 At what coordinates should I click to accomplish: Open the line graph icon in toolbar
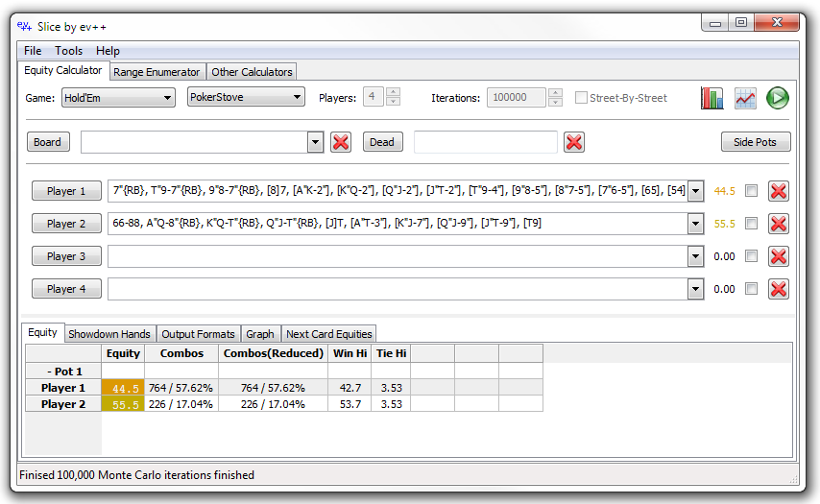click(745, 98)
